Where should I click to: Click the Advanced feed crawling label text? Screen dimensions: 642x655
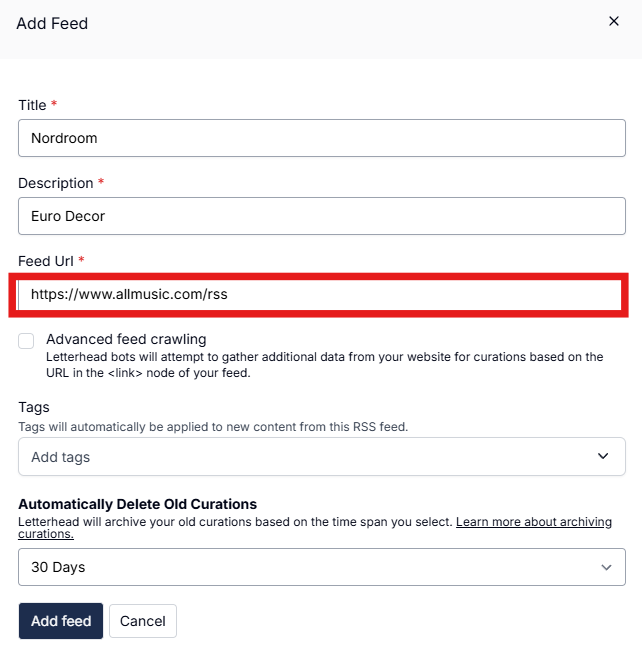coord(126,339)
